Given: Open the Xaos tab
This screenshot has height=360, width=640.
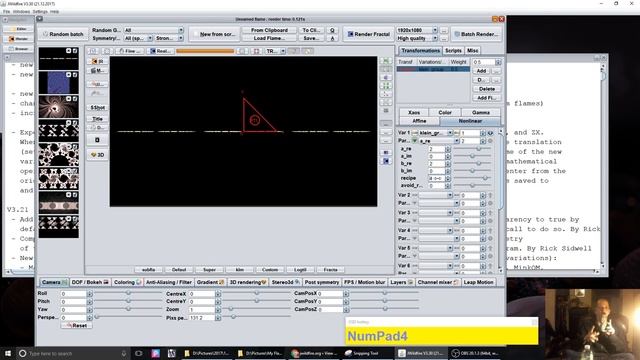Looking at the screenshot, I should (x=414, y=113).
